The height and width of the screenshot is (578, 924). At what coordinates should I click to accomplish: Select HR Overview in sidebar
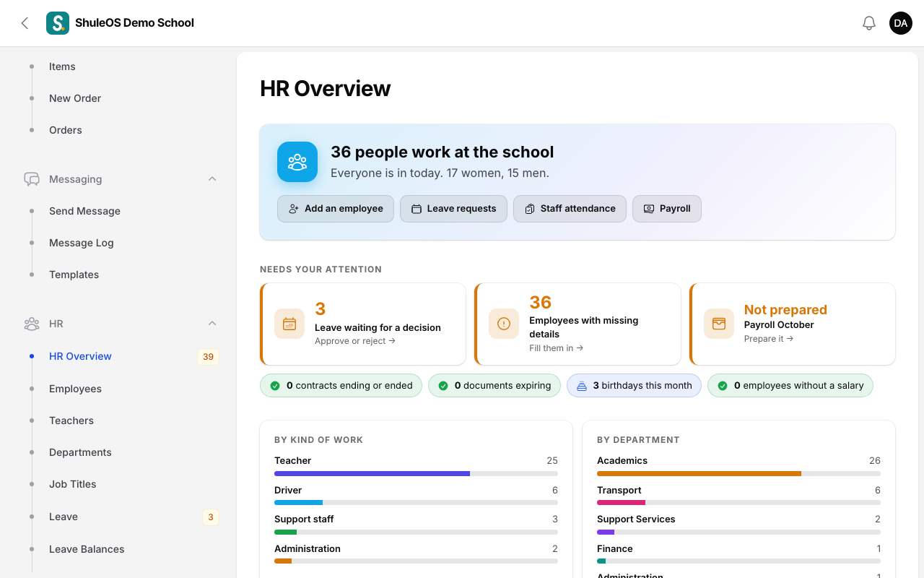pos(80,356)
